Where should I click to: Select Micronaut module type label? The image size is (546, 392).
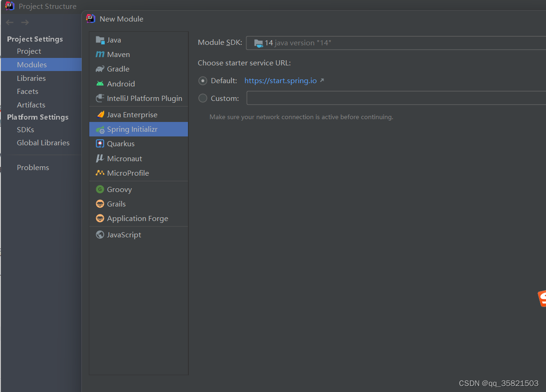point(125,159)
